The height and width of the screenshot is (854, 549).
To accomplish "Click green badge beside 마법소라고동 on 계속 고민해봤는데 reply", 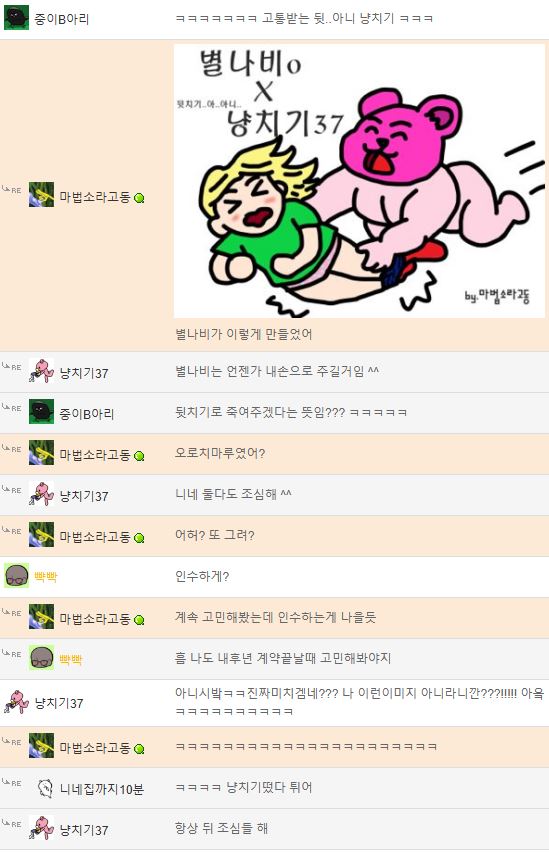I will (139, 620).
